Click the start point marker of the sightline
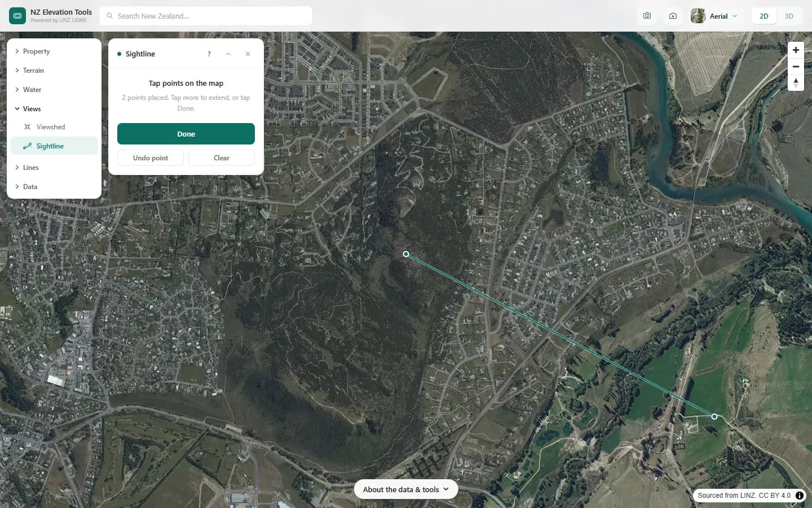The width and height of the screenshot is (812, 508). point(406,254)
